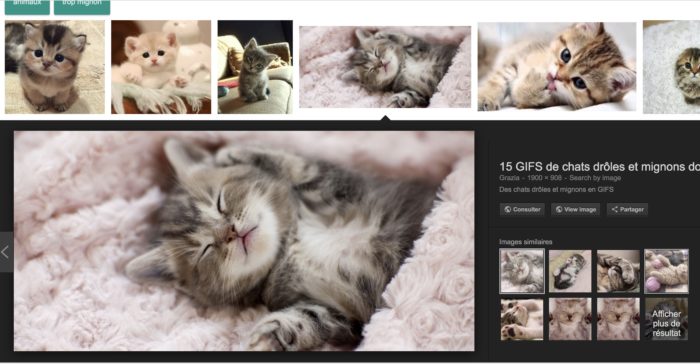Image resolution: width=700 pixels, height=364 pixels.
Task: Open the similar image of a curled-up tabby kitten
Action: click(x=618, y=271)
